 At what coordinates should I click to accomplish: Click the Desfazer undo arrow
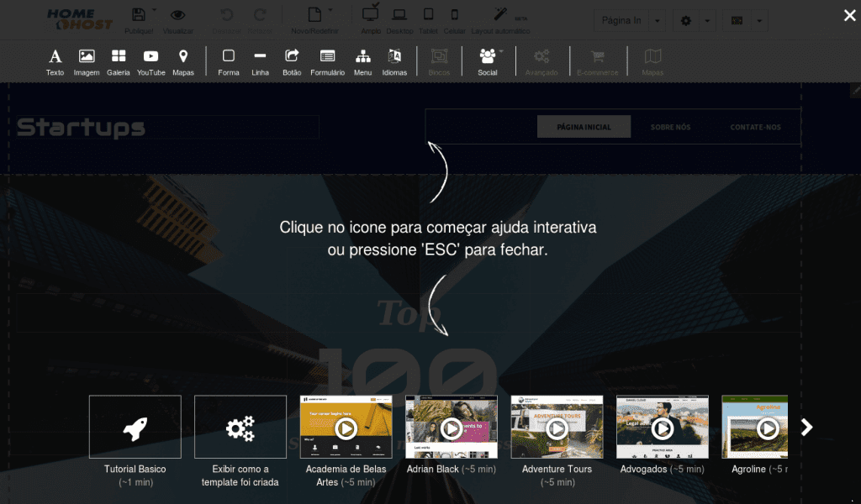[x=227, y=15]
